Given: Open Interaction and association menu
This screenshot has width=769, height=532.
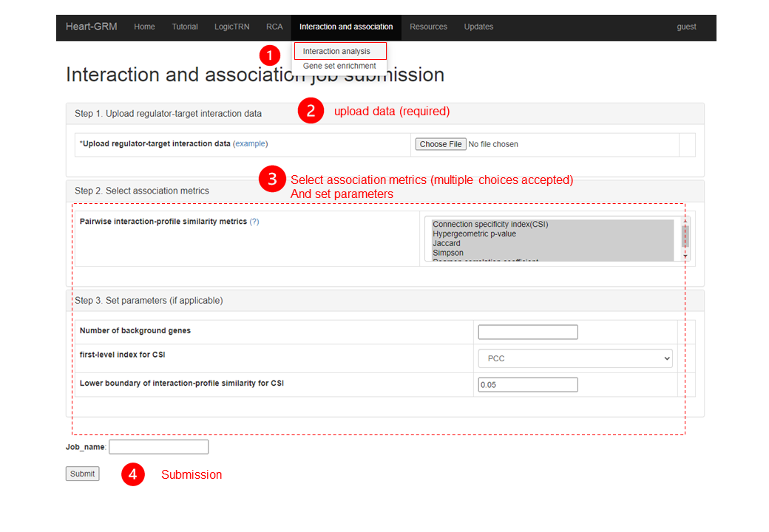Looking at the screenshot, I should (346, 27).
